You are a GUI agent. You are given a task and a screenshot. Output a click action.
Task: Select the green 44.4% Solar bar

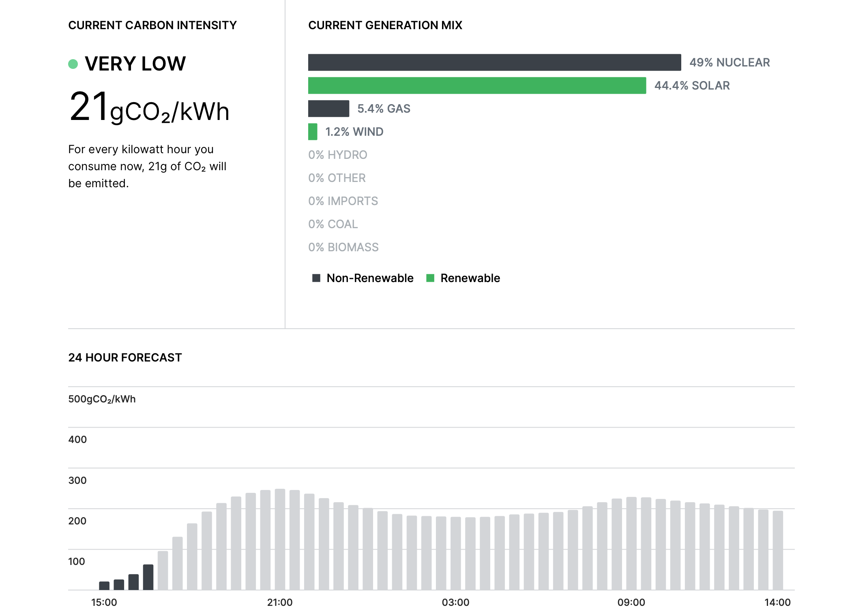(x=477, y=86)
